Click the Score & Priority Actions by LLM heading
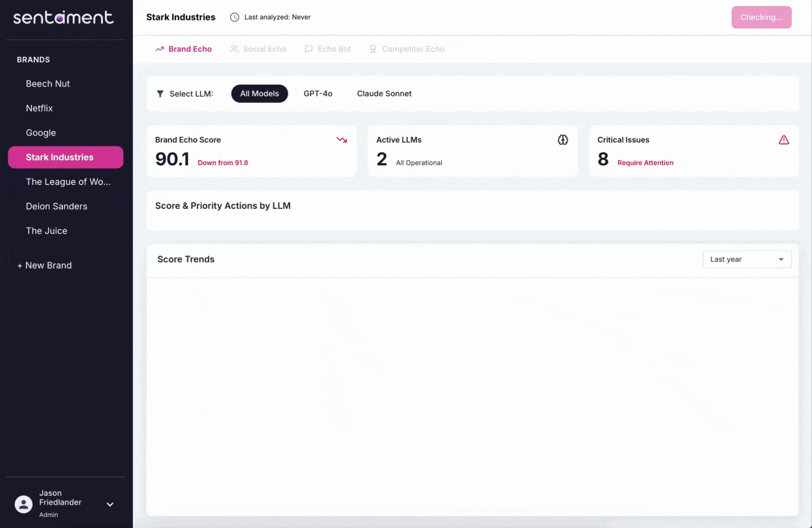 [223, 206]
